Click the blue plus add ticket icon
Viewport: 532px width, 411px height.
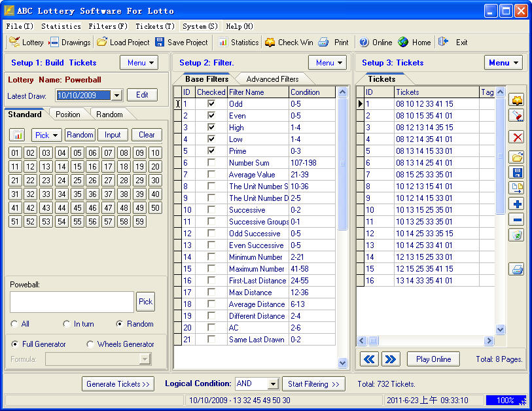(x=517, y=204)
